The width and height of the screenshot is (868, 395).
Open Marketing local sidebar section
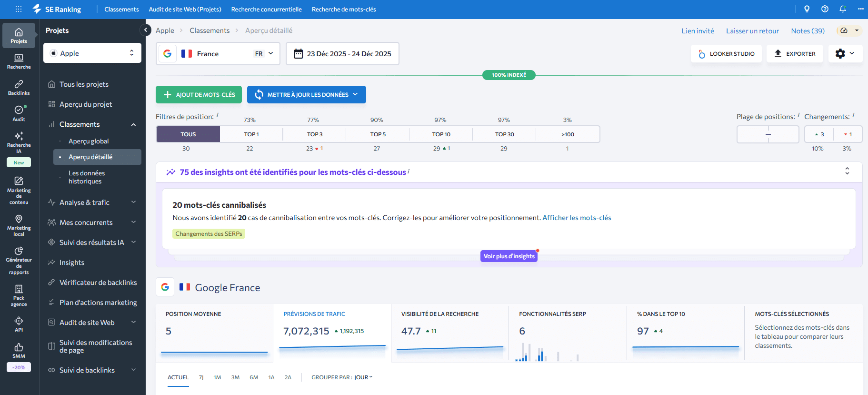point(19,225)
